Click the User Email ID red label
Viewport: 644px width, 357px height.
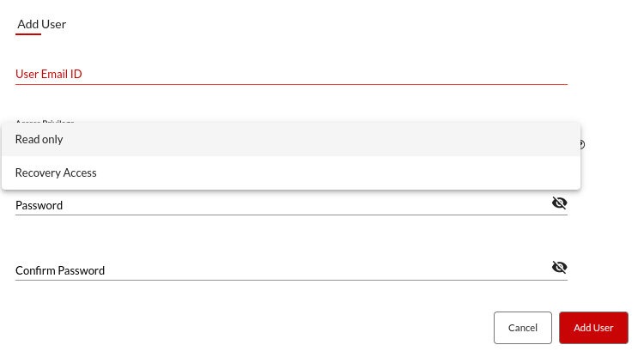(49, 74)
